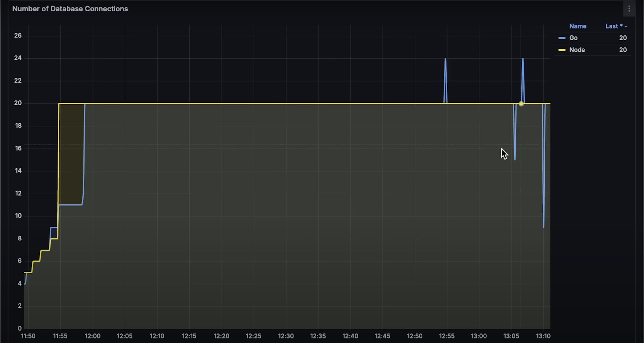Click the 20 y-axis tick label
This screenshot has width=644, height=343.
point(18,103)
